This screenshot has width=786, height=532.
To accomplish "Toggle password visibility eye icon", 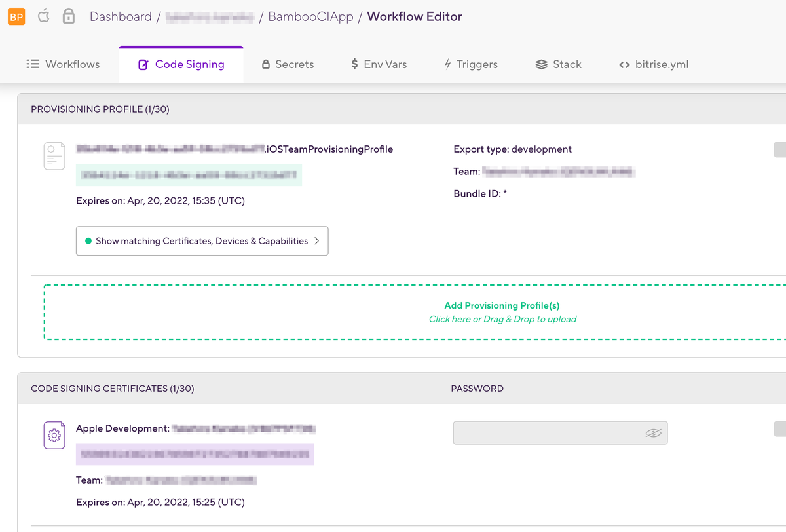I will (x=653, y=433).
